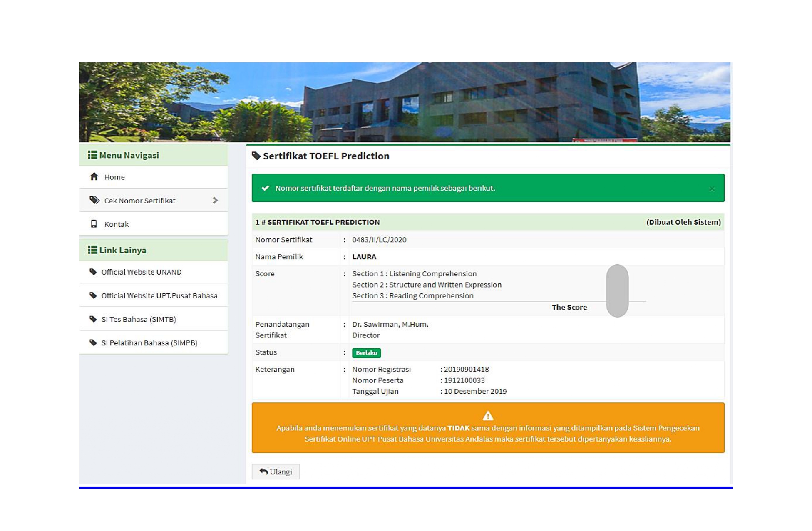Click the Keterangan row label
The image size is (812, 531).
(275, 369)
